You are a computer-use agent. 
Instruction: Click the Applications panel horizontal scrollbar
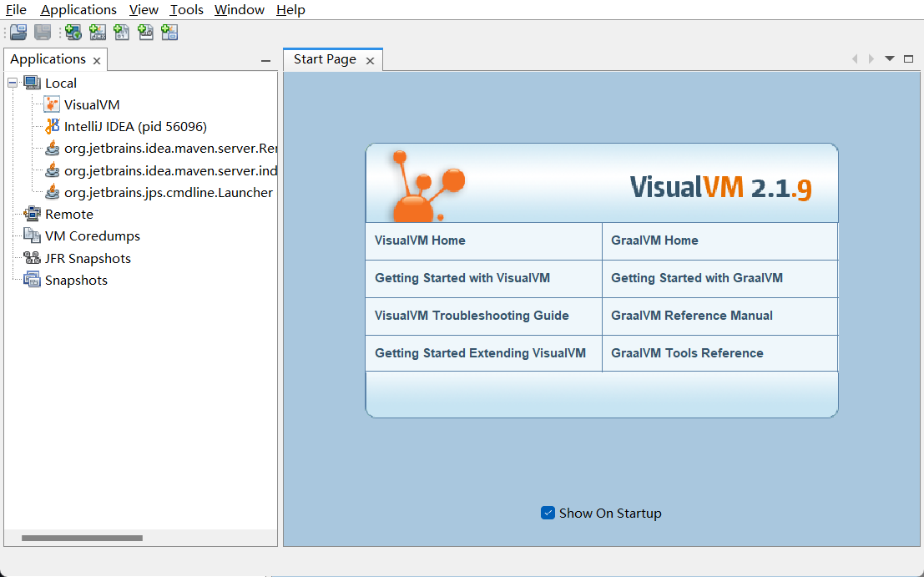point(82,539)
